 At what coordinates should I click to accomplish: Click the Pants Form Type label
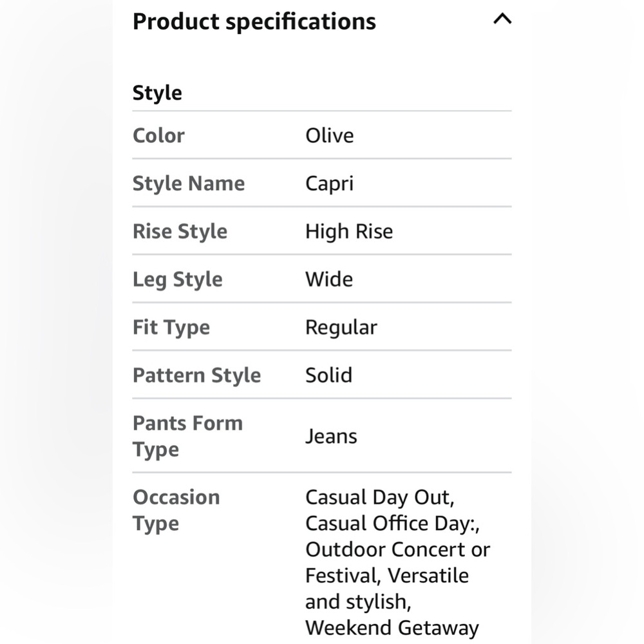187,436
